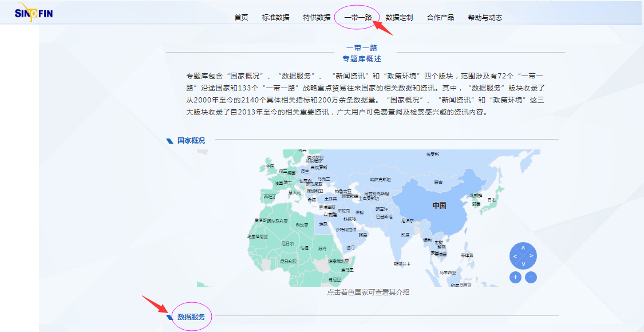Zoom out the map with minus button
Screen dimensions: 644x332
click(x=531, y=277)
